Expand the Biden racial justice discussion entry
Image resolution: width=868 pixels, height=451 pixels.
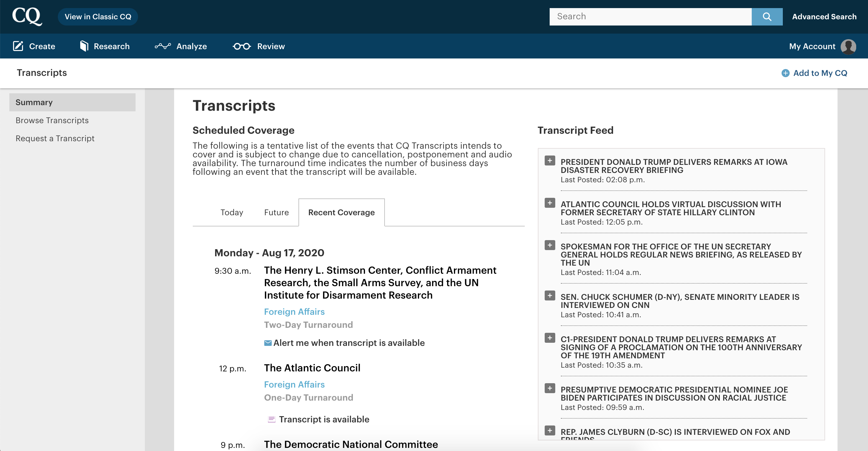(550, 388)
